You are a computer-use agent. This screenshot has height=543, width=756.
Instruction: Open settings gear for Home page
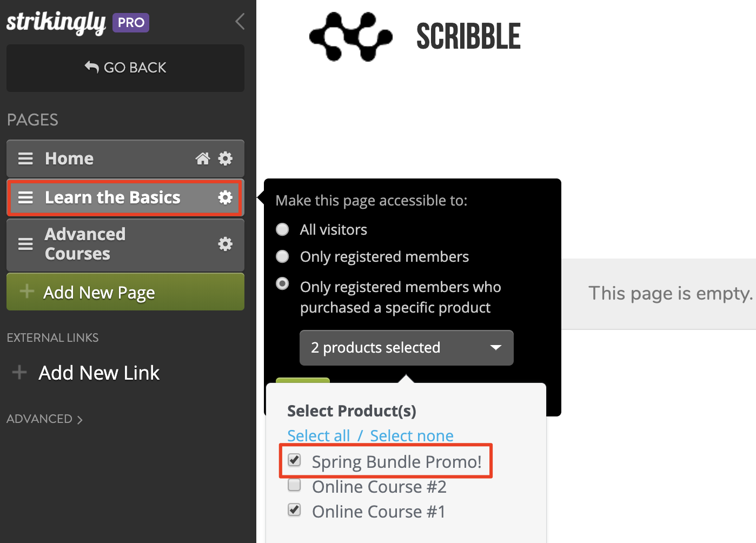225,158
